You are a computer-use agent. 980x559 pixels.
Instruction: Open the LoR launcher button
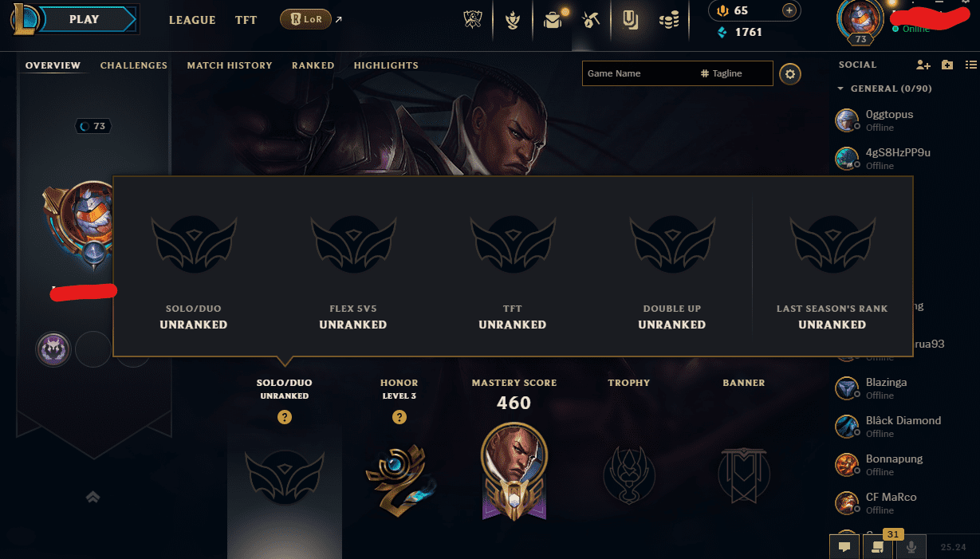(x=305, y=19)
